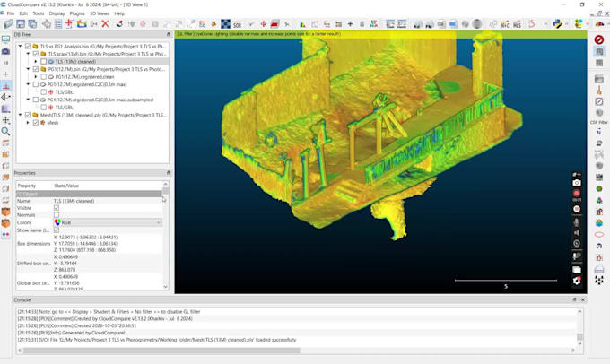Screen dimensions: 610x364
Task: Toggle the TLS vs PG1 Analysis.bin checkbox
Action: [28, 47]
